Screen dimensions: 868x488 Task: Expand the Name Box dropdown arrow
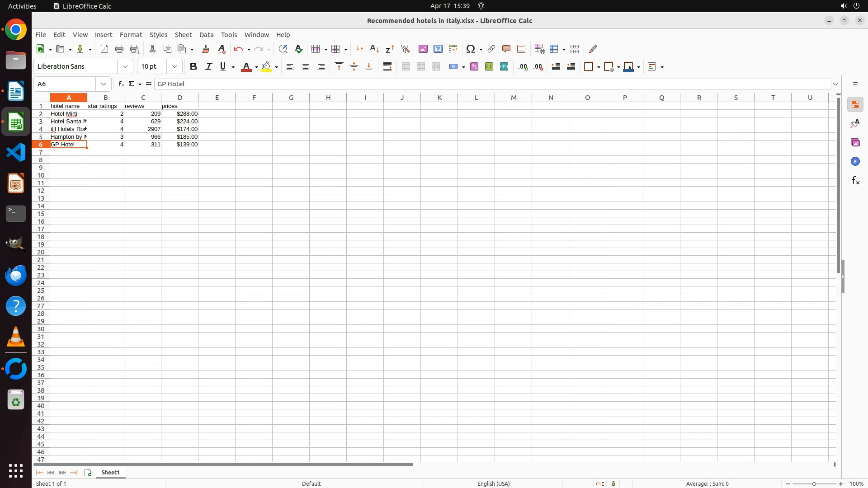point(104,84)
